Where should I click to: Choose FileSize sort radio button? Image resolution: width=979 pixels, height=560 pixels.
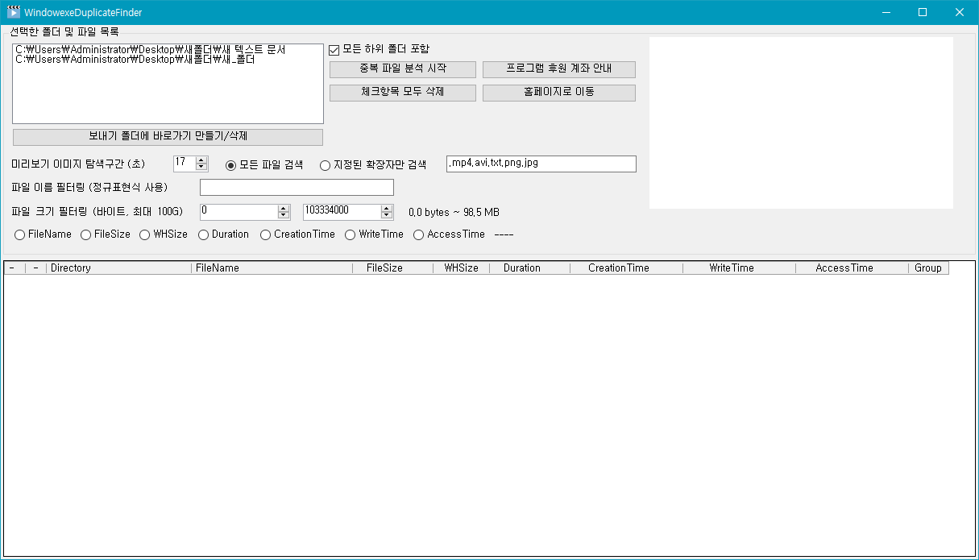coord(106,234)
